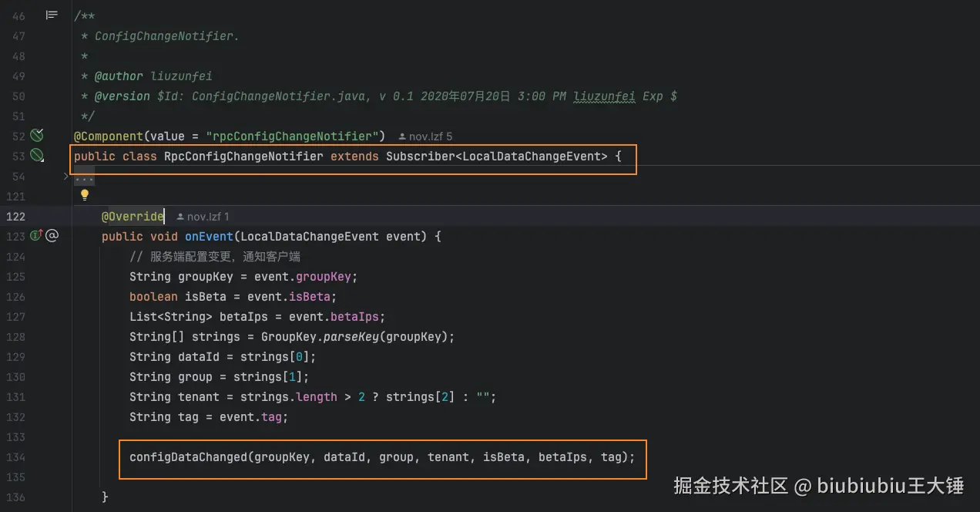Click @author liuzunfei in Javadoc
Viewport: 980px width, 512px height.
click(153, 76)
